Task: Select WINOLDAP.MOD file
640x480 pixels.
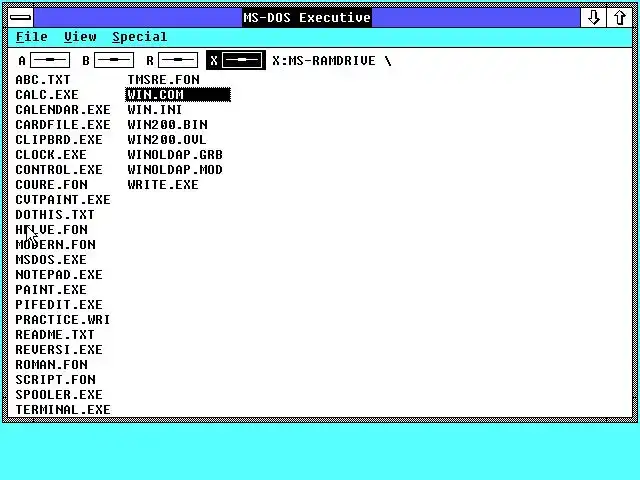Action: click(175, 170)
